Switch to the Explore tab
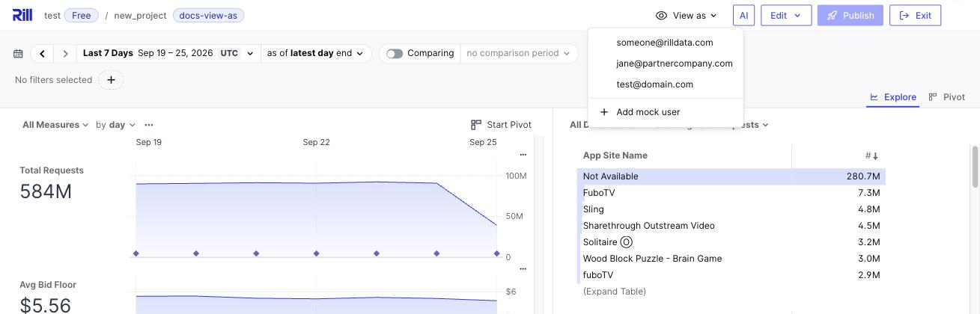 point(892,97)
